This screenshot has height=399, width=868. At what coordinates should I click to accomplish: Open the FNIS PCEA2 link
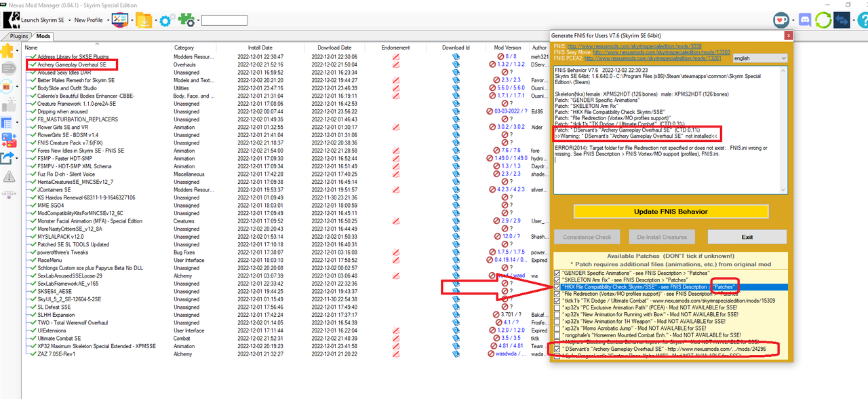652,58
